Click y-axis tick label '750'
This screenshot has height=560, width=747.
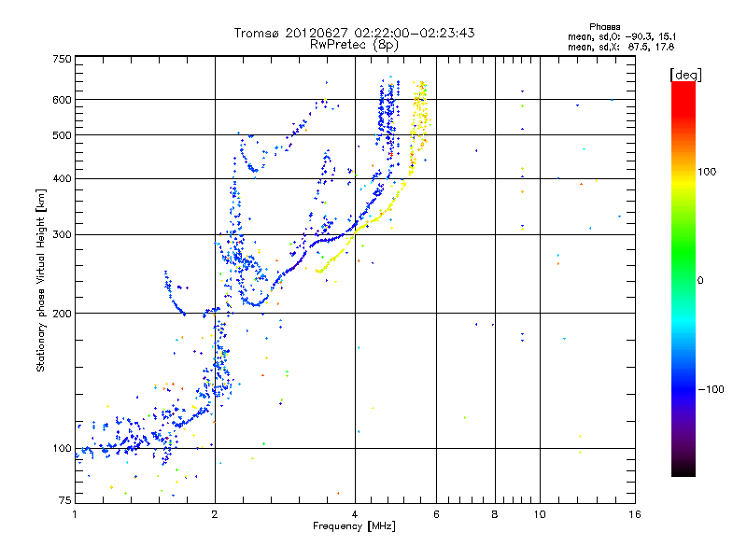click(x=62, y=59)
